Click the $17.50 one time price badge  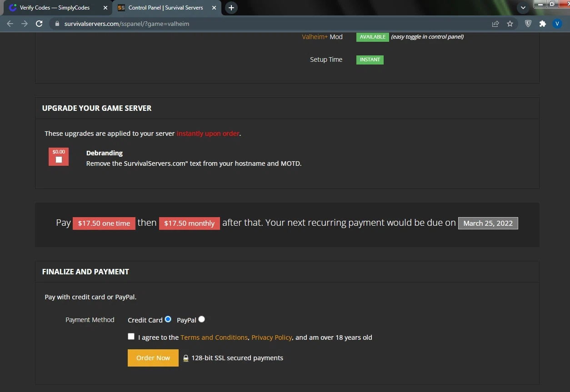click(104, 223)
